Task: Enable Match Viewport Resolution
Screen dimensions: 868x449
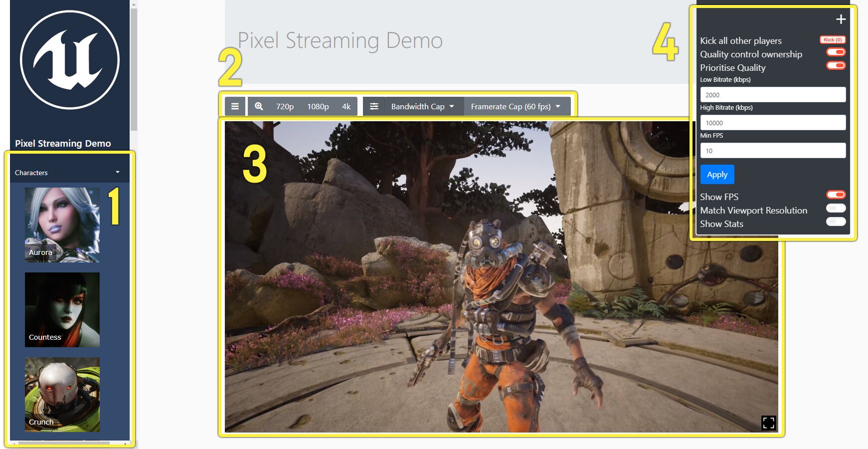Action: (836, 208)
